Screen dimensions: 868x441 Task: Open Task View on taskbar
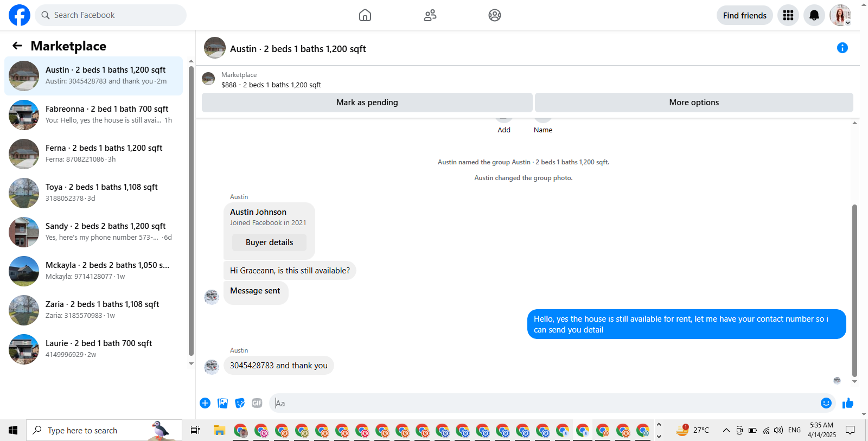coord(195,430)
